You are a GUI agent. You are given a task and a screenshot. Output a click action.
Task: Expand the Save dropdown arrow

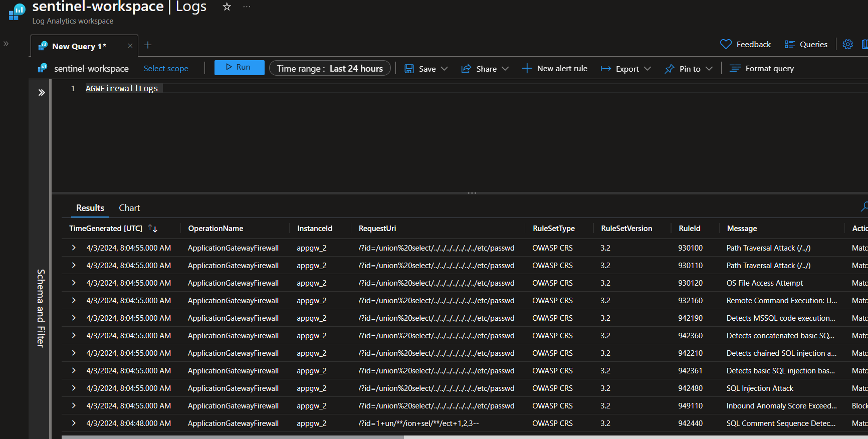point(444,69)
